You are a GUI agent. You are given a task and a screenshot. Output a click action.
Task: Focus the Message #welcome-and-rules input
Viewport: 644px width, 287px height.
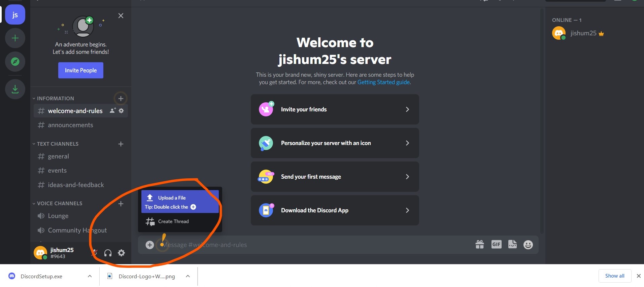[316, 245]
